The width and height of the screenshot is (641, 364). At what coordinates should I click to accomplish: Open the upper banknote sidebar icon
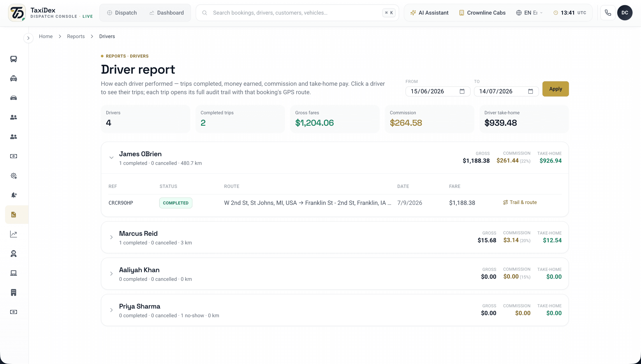(x=13, y=156)
